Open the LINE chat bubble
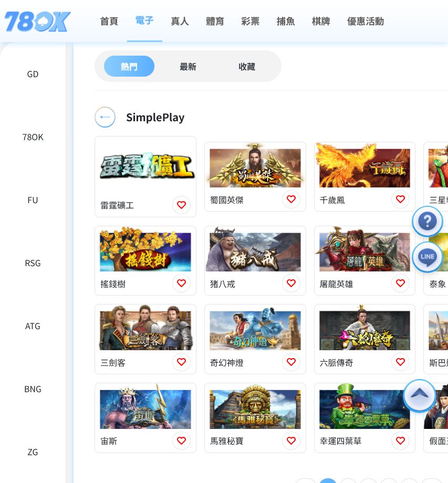Viewport: 448px width, 483px height. click(x=428, y=257)
